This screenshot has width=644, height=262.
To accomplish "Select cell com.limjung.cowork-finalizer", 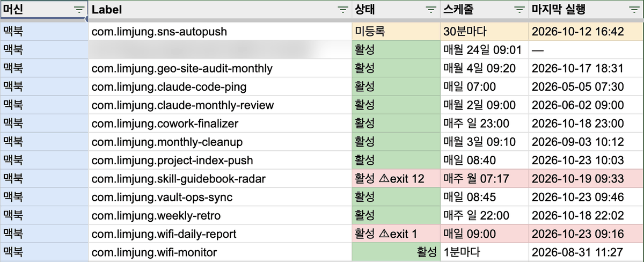I will tap(220, 123).
